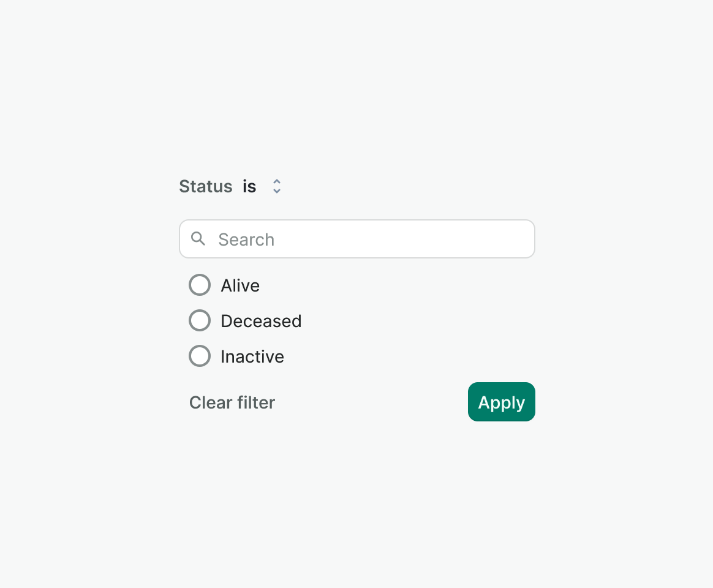The width and height of the screenshot is (713, 588).
Task: Click the circle next to Alive
Action: (200, 285)
